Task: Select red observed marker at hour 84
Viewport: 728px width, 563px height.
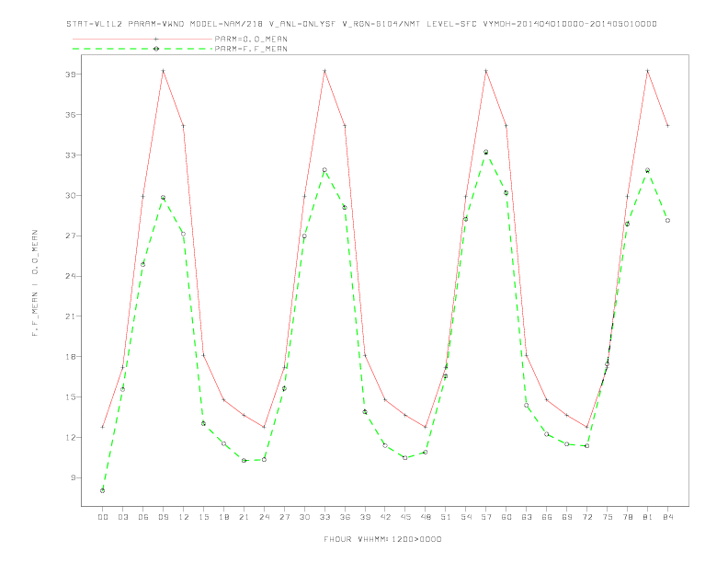Action: [667, 125]
